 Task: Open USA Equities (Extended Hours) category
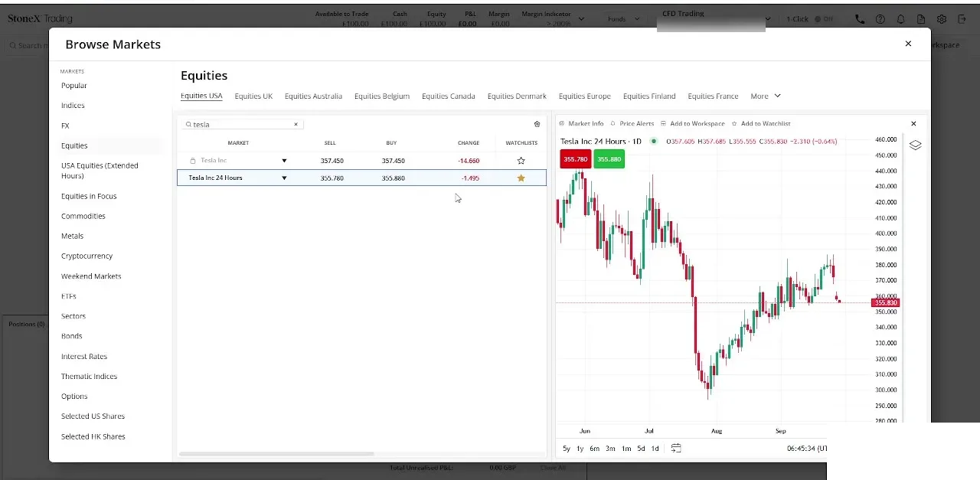[x=100, y=171]
